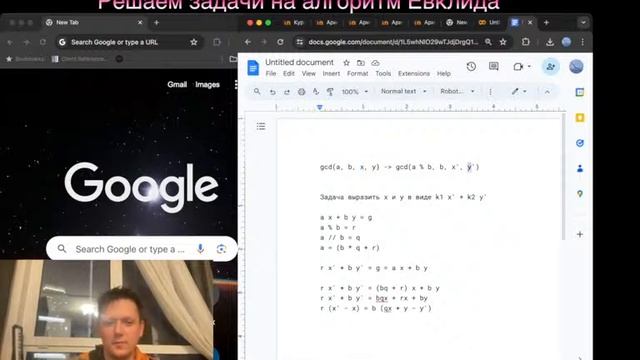Image resolution: width=640 pixels, height=360 pixels.
Task: Open the Extensions menu
Action: 414,73
